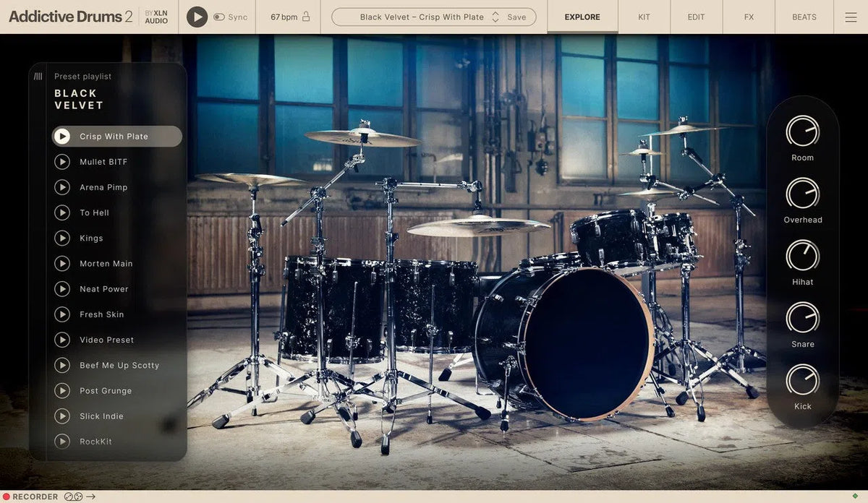The height and width of the screenshot is (503, 868).
Task: Click the Room level knob
Action: point(802,132)
